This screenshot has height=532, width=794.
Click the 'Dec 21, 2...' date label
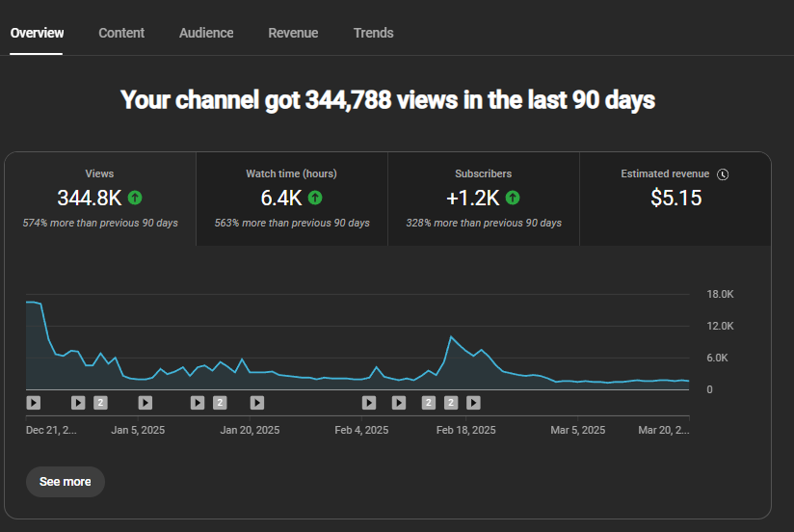[51, 430]
